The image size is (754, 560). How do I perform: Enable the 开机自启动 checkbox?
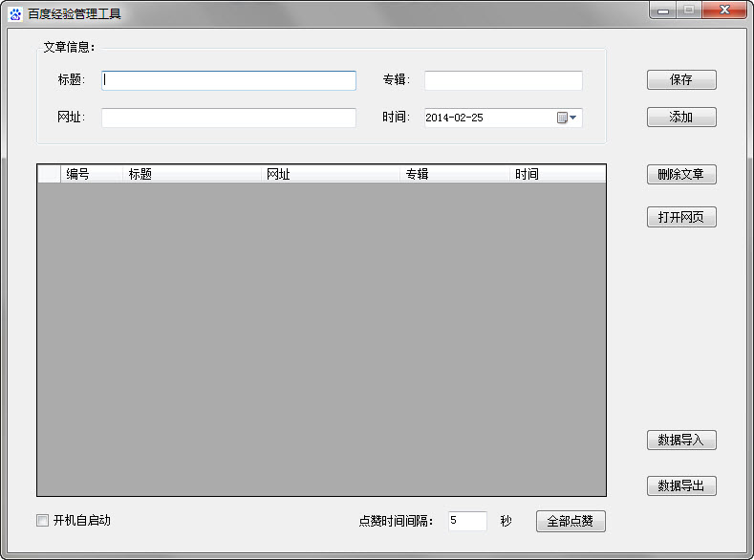[x=42, y=520]
